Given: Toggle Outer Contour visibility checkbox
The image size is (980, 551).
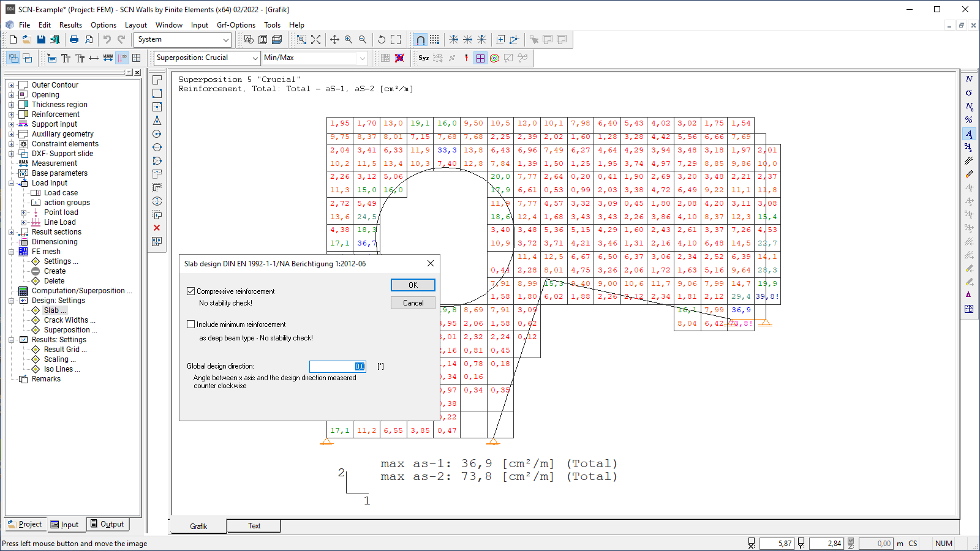Looking at the screenshot, I should 23,85.
